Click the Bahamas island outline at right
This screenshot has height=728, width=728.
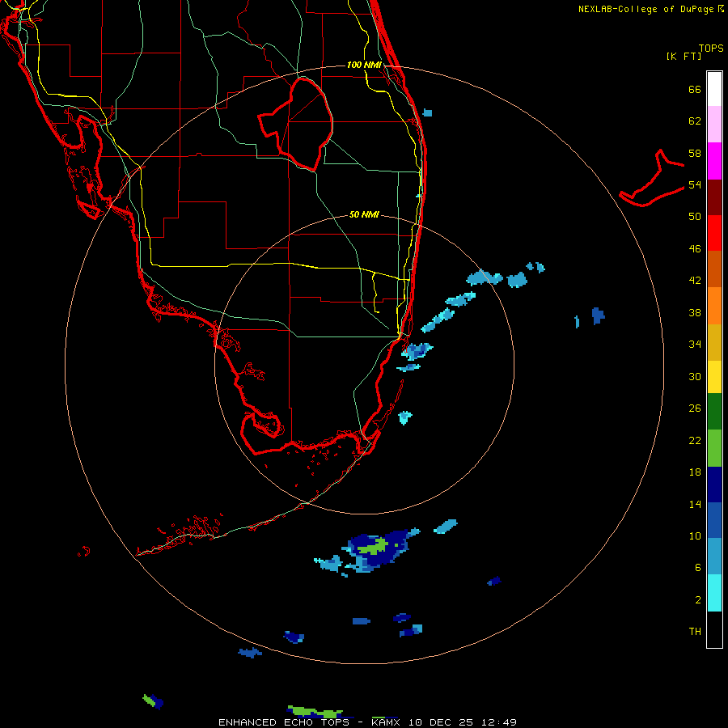click(x=652, y=178)
